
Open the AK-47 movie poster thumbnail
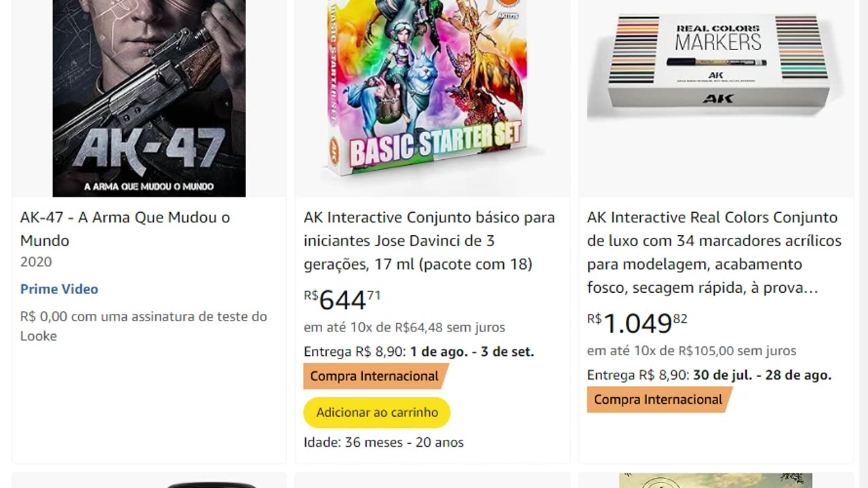coord(149,98)
